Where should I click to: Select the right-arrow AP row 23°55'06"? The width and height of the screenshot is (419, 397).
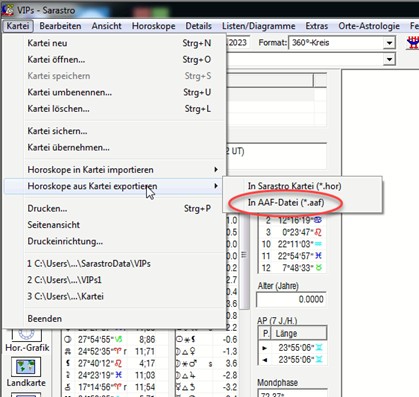(292, 348)
